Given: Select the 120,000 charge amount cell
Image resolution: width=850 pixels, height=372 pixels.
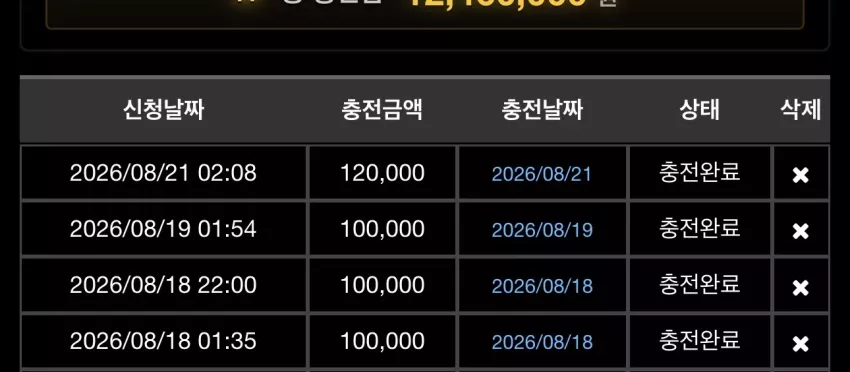Looking at the screenshot, I should [382, 172].
